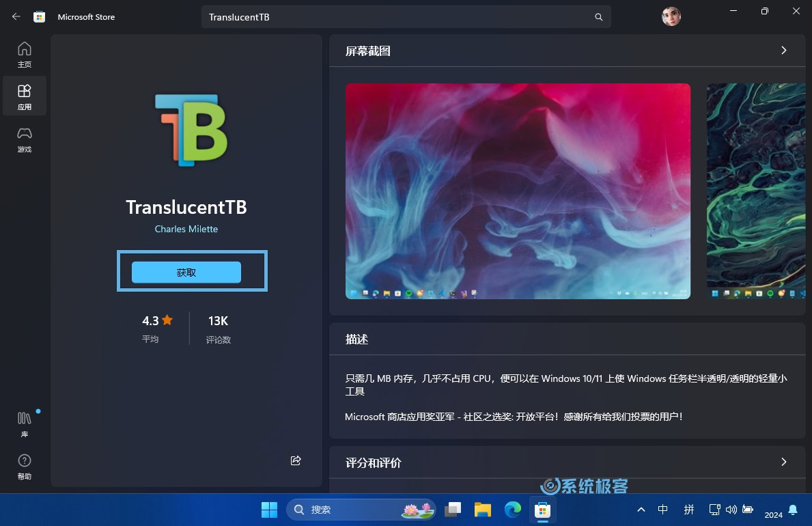Open Task View on the taskbar
The width and height of the screenshot is (812, 526).
[x=453, y=510]
